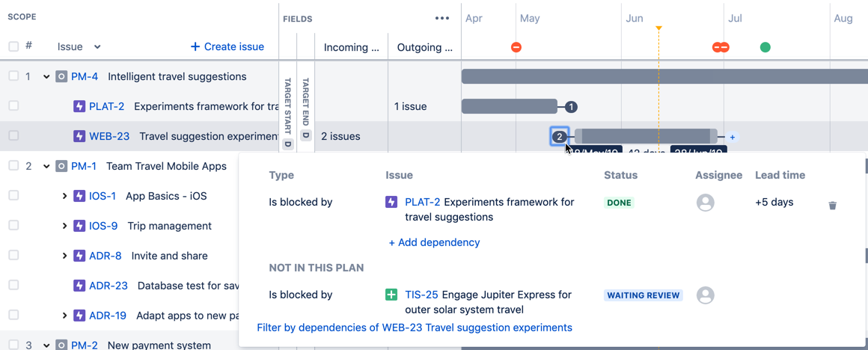The height and width of the screenshot is (350, 868).
Task: Click the Create issue link
Action: click(x=227, y=46)
